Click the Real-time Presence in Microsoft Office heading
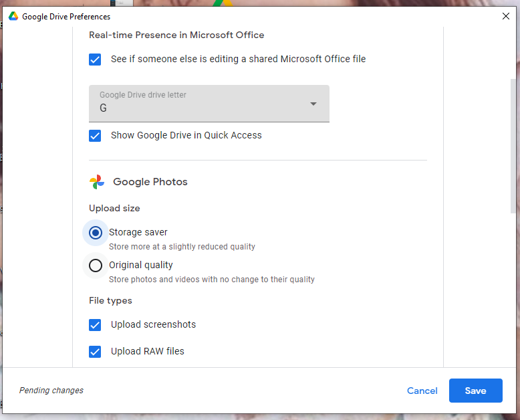This screenshot has width=520, height=420. click(176, 35)
